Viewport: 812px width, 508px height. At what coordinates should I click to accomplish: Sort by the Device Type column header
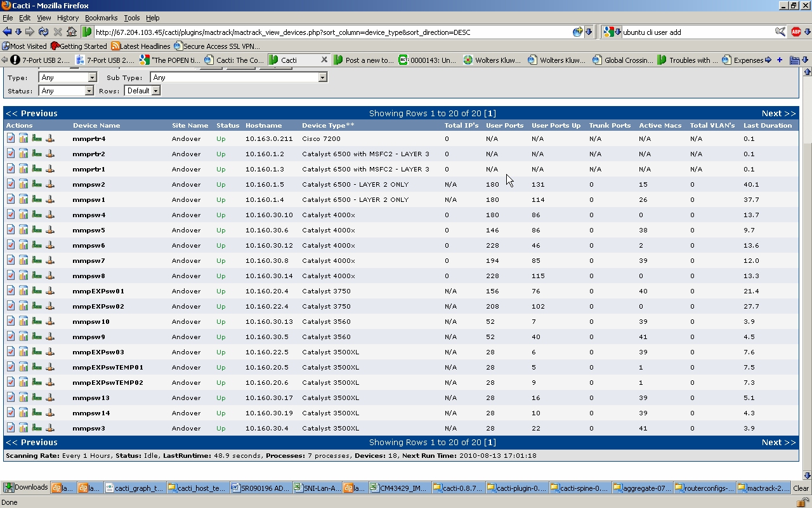pos(328,126)
